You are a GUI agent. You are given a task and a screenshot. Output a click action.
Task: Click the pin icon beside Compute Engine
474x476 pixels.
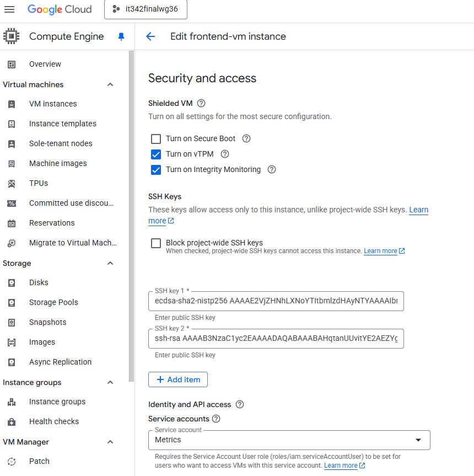(x=122, y=36)
